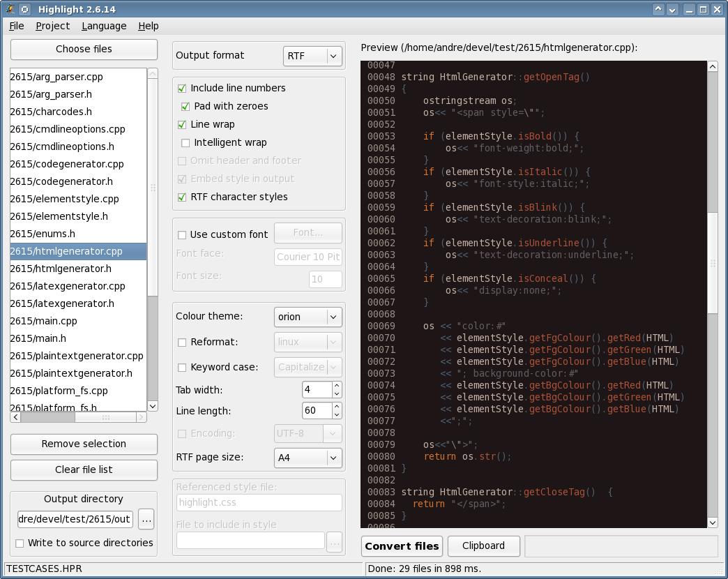Viewport: 728px width, 579px height.
Task: Select 2615/codegenerator.cpp in file list
Action: click(x=78, y=164)
